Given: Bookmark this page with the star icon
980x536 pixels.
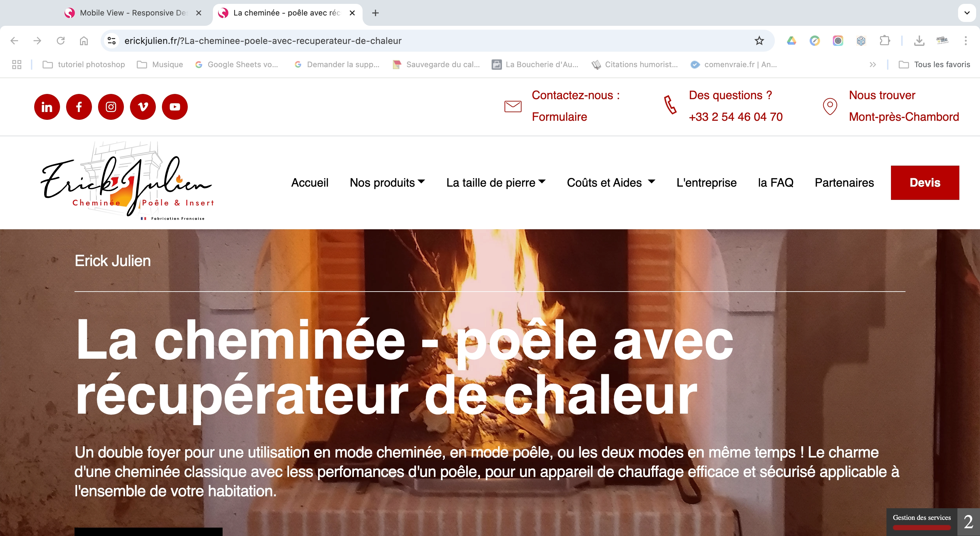Looking at the screenshot, I should [x=759, y=41].
